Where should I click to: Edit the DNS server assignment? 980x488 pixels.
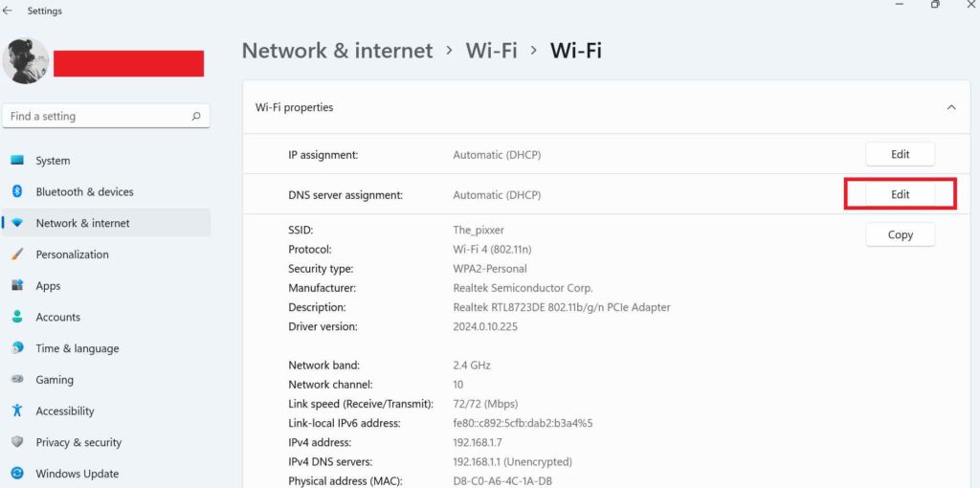pyautogui.click(x=900, y=194)
